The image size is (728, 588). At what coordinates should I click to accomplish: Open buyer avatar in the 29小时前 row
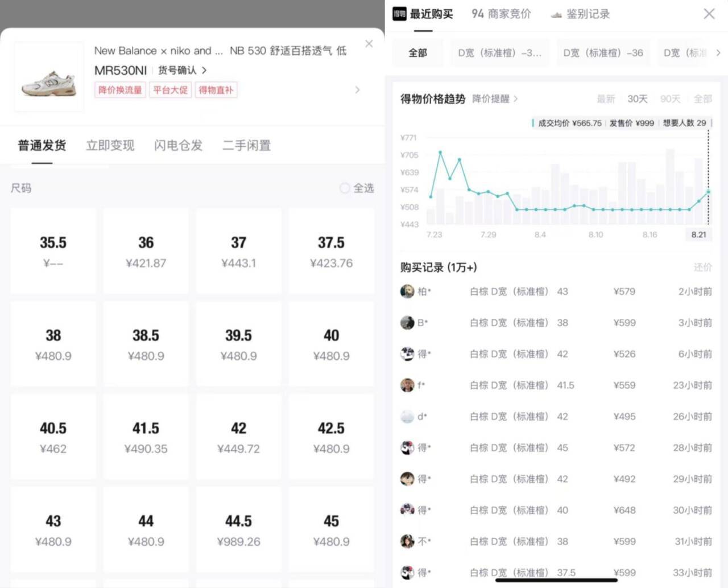click(407, 479)
